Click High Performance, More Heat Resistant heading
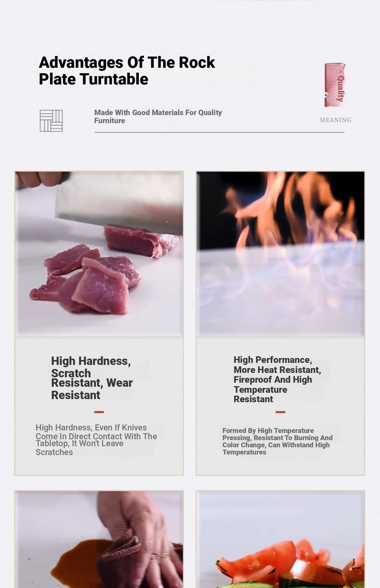Screen dimensions: 380x588 pos(277,379)
